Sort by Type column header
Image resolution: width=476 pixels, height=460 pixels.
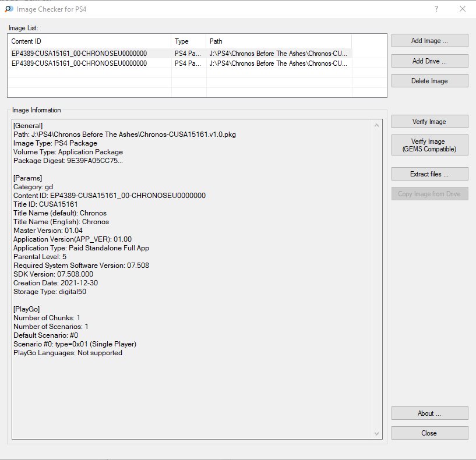tap(189, 41)
